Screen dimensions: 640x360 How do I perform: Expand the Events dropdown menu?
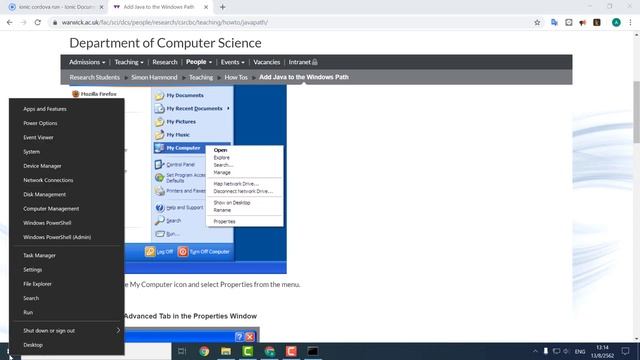tap(232, 62)
